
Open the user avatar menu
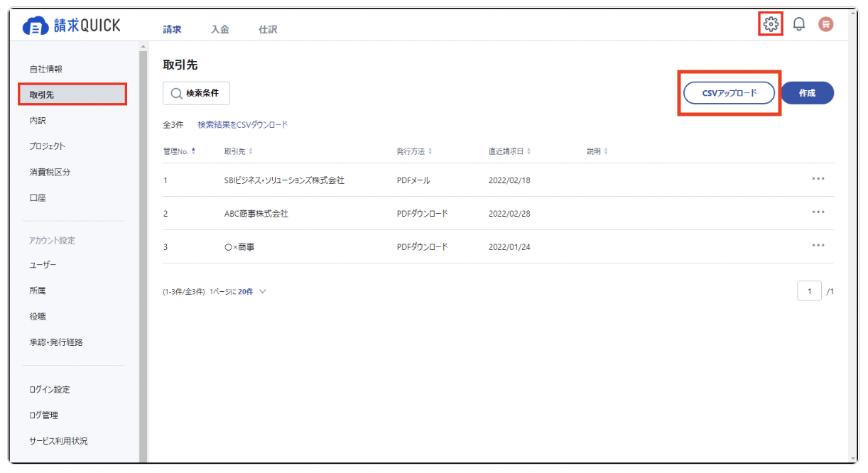[x=826, y=24]
